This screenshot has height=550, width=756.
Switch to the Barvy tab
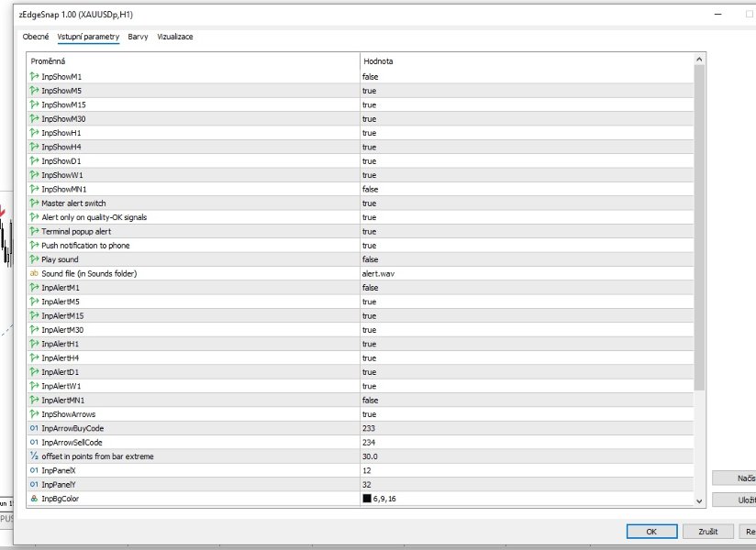pyautogui.click(x=138, y=37)
